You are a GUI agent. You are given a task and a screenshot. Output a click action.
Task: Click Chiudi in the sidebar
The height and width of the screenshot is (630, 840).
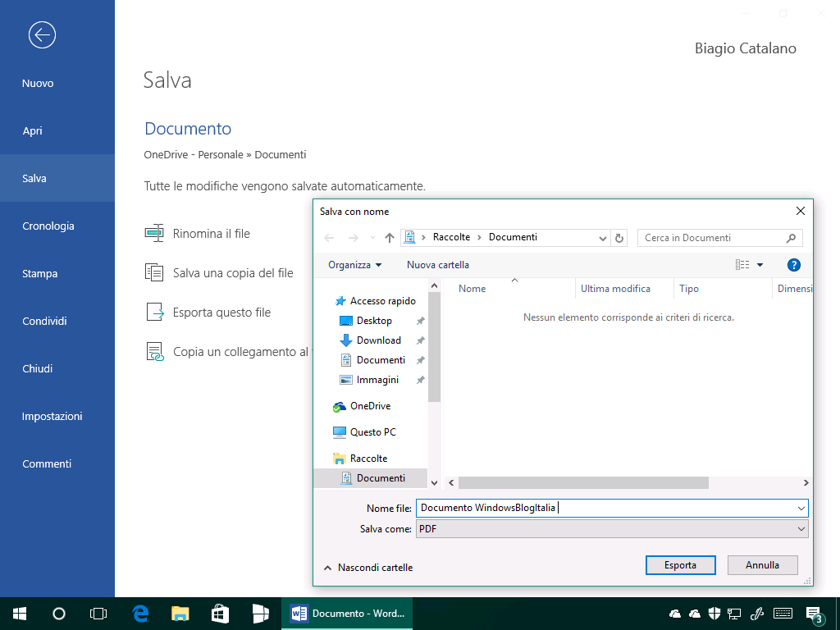57,368
